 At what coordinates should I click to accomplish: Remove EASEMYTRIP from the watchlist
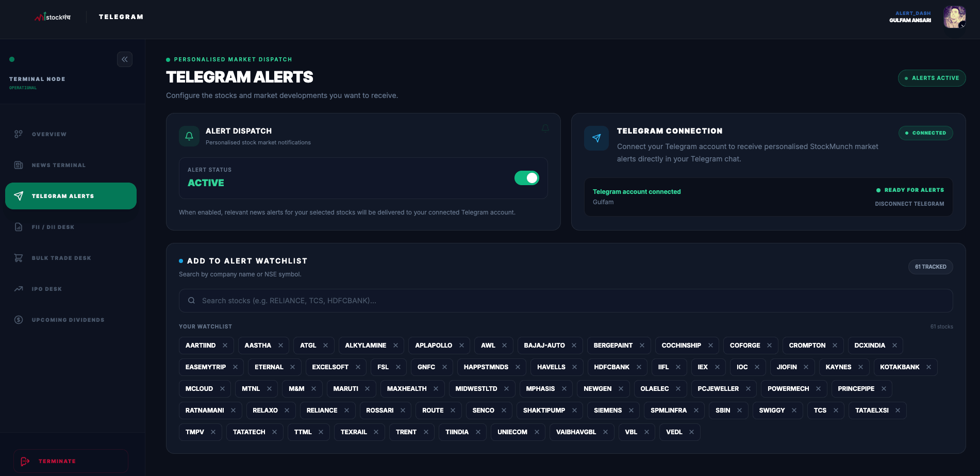[235, 367]
